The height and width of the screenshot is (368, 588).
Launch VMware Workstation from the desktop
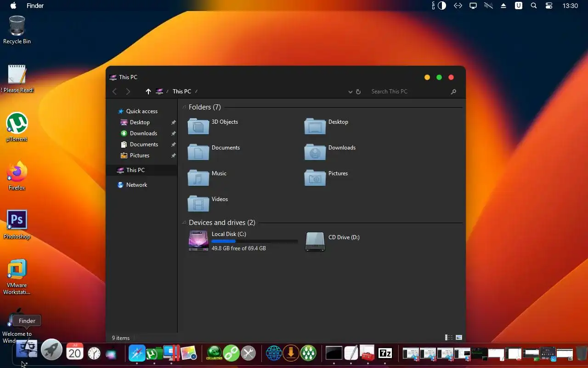[17, 277]
